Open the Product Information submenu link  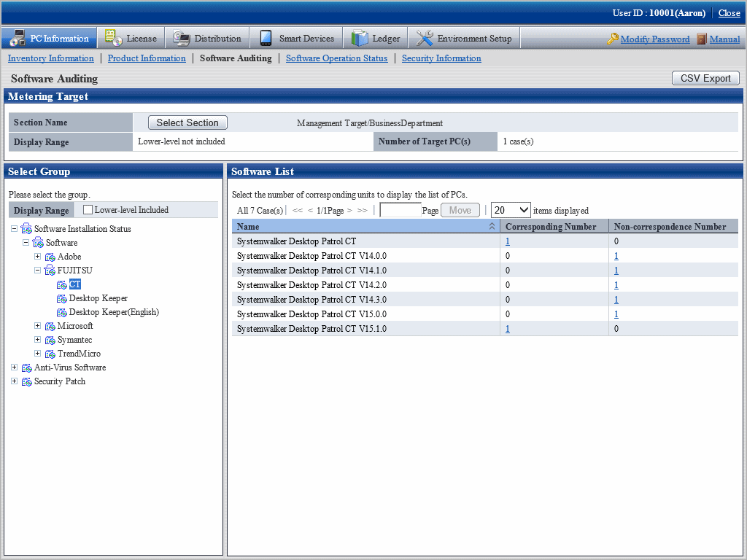[x=147, y=58]
